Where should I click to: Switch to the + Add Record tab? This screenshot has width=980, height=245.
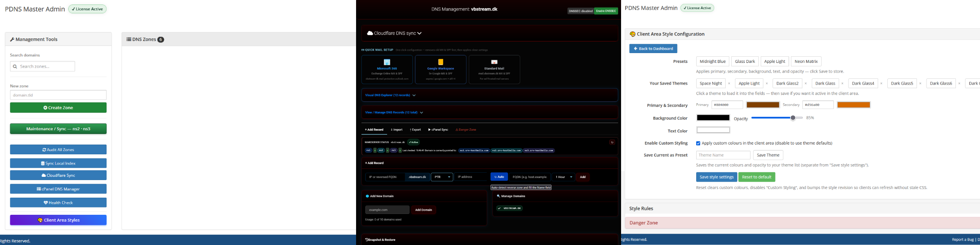point(374,129)
